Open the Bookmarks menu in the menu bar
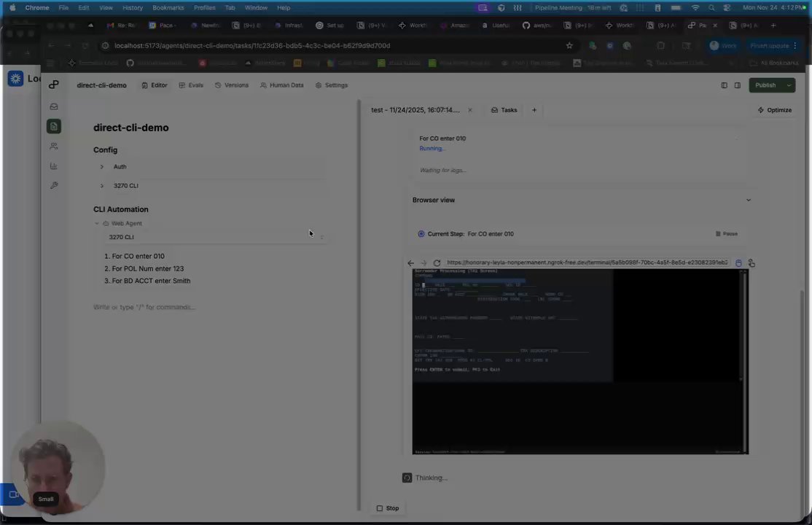This screenshot has height=525, width=812. pos(168,8)
